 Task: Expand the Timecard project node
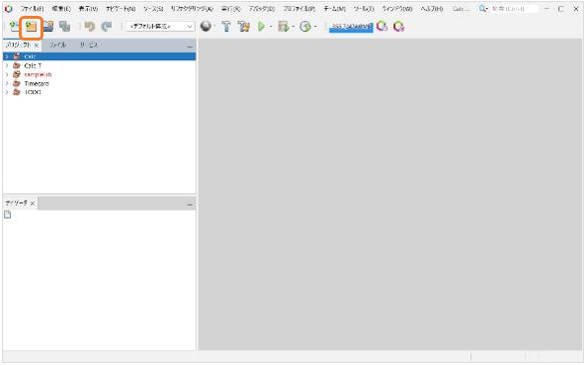(7, 83)
